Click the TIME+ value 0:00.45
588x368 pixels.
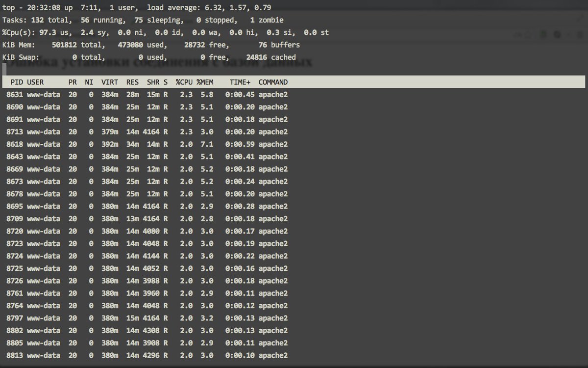tap(240, 94)
